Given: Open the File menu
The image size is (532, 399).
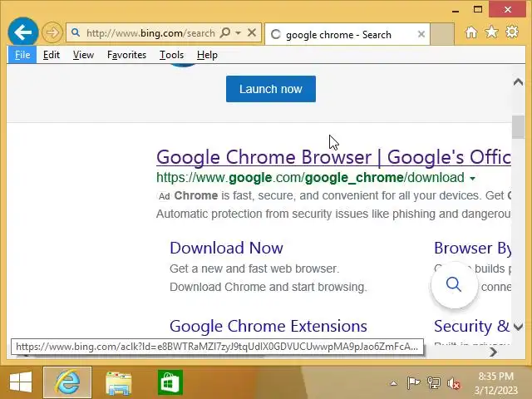Looking at the screenshot, I should pyautogui.click(x=22, y=55).
